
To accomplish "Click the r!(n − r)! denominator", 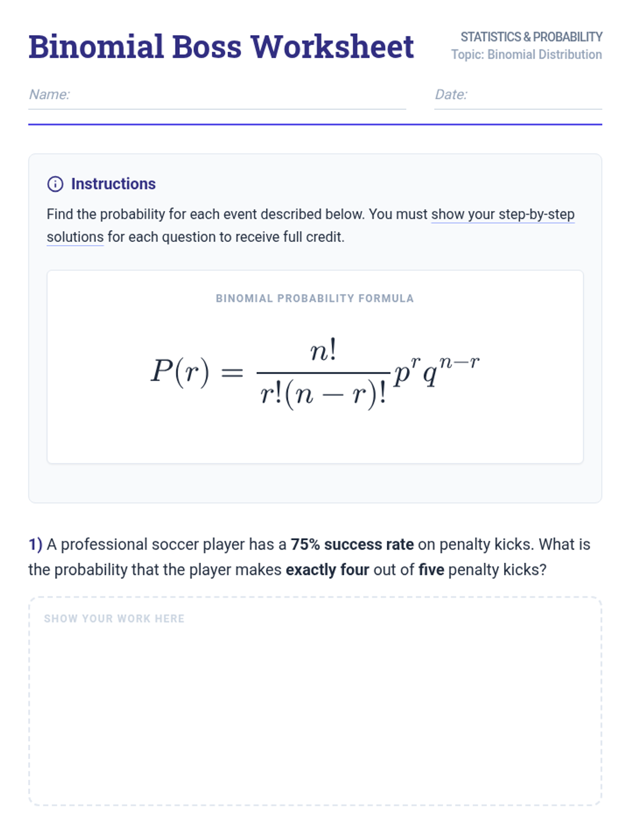I will [323, 394].
